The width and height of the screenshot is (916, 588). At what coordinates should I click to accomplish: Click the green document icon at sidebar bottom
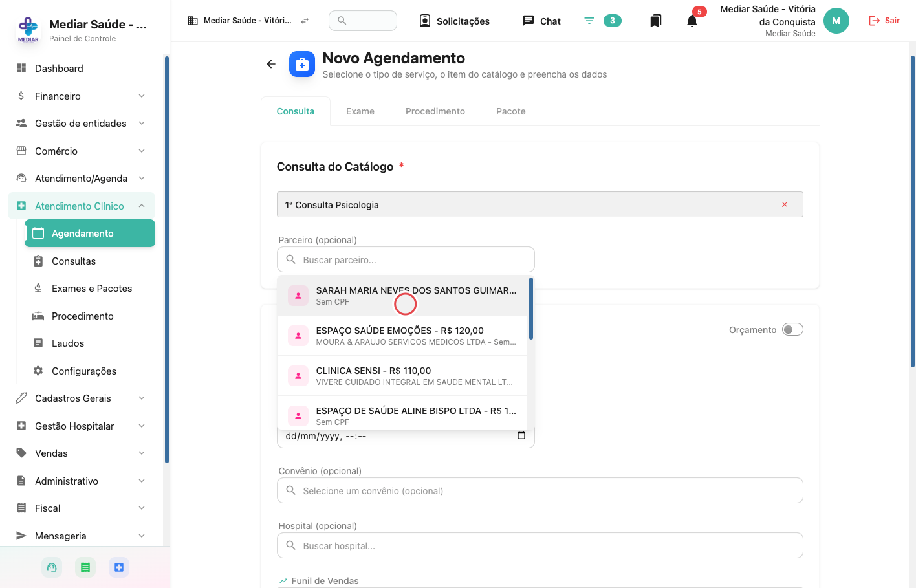[85, 567]
